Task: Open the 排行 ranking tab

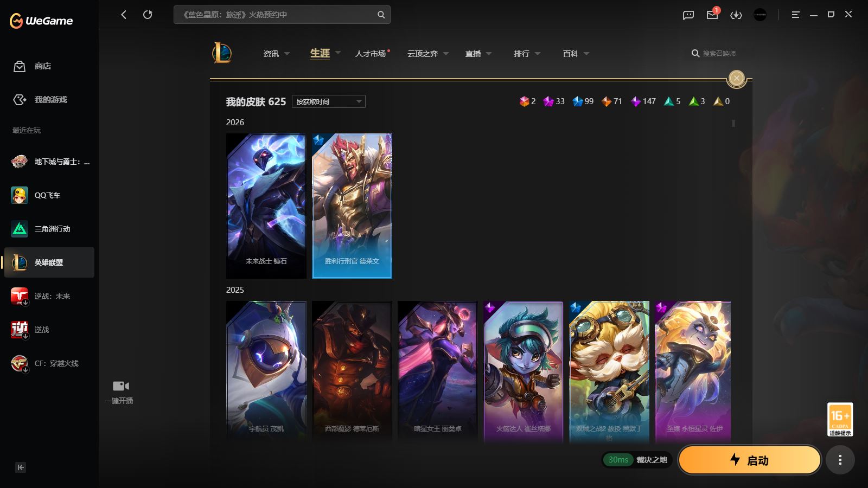Action: click(x=522, y=54)
